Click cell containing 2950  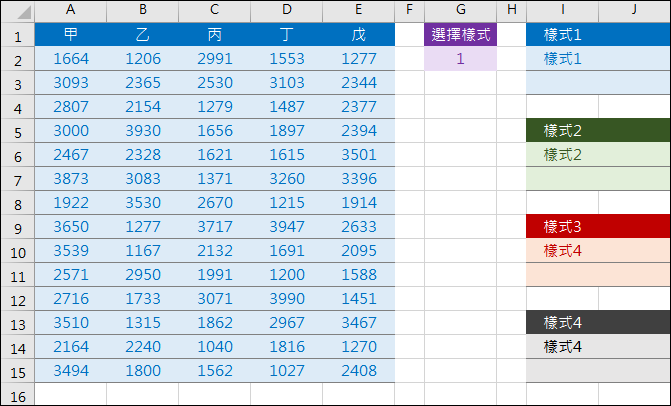143,274
